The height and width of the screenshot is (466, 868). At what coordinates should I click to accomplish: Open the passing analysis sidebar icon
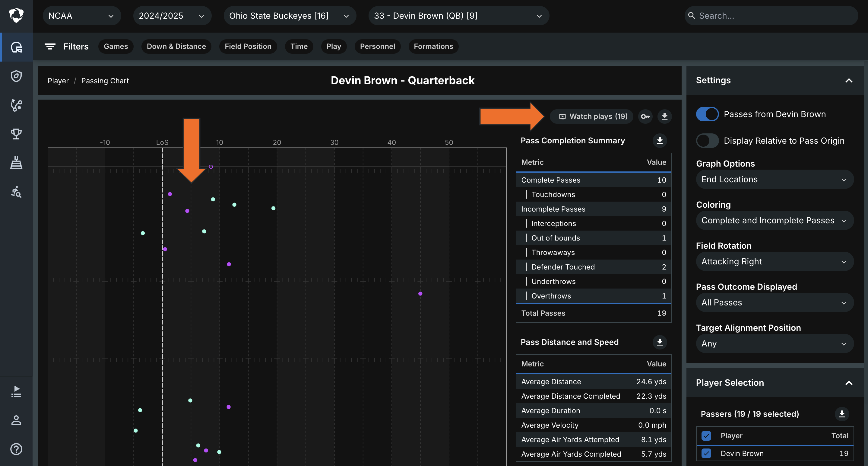[16, 105]
